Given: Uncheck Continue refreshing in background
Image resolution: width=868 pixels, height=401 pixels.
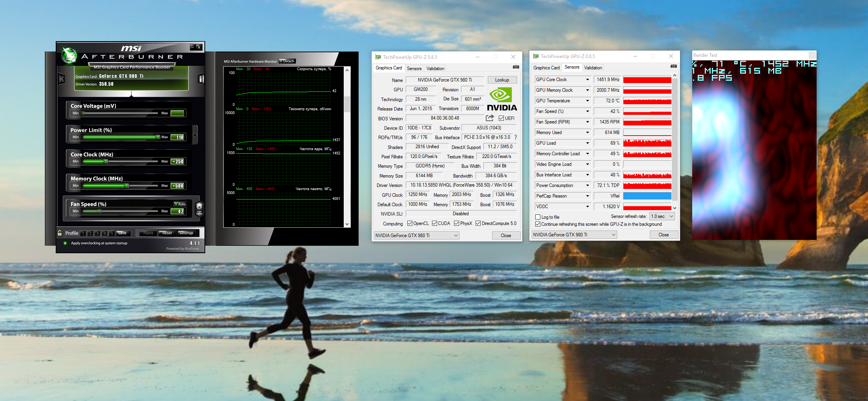Looking at the screenshot, I should point(538,224).
